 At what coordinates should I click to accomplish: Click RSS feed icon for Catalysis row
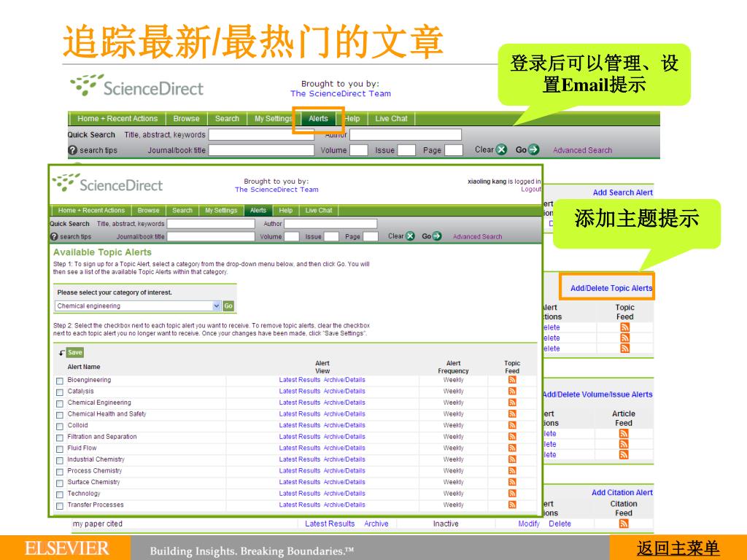pos(512,391)
